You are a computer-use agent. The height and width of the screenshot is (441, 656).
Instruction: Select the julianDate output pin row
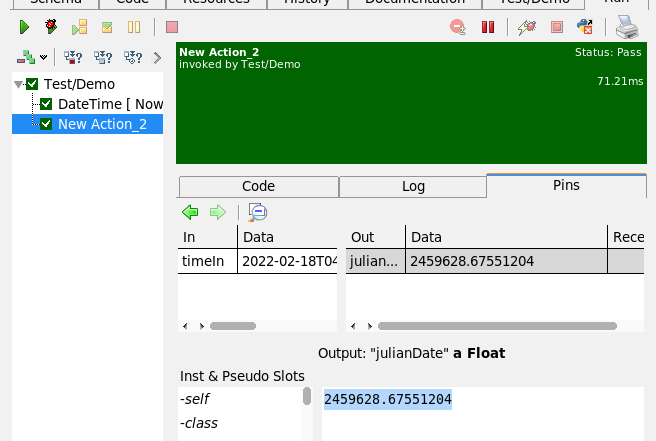[478, 261]
